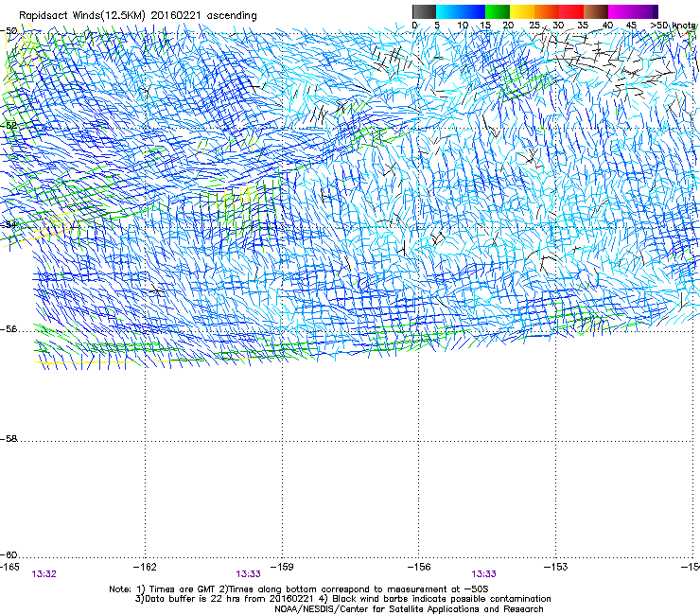The height and width of the screenshot is (615, 700).
Task: Click the green 15-20 knots legend swatch
Action: (x=498, y=11)
